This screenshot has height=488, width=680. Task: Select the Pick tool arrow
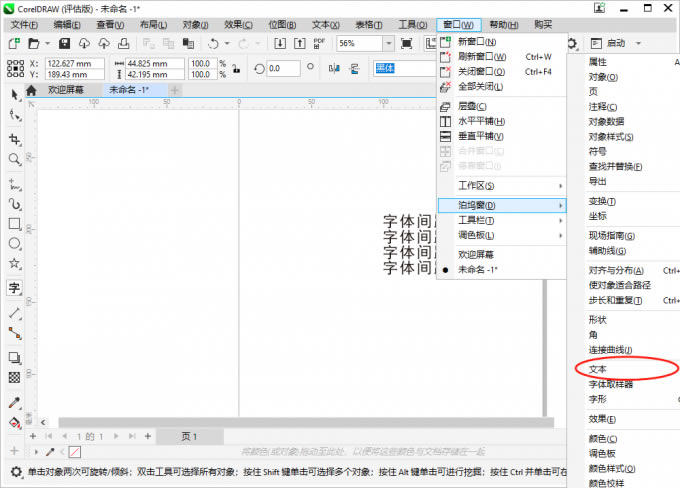pos(14,95)
